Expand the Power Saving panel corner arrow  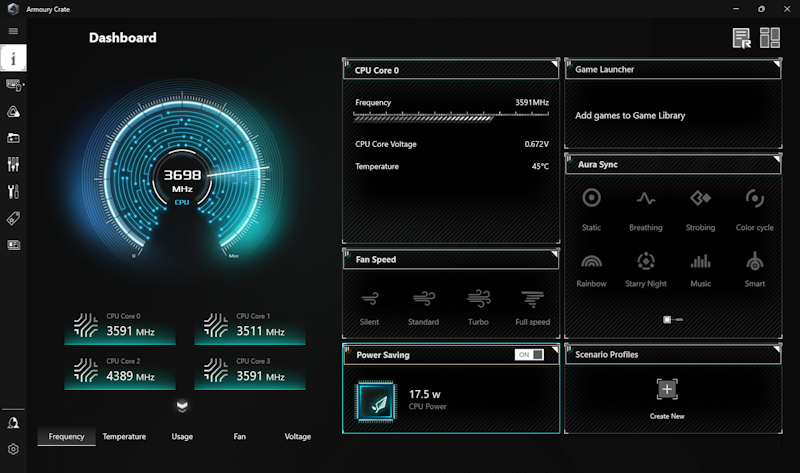point(555,350)
